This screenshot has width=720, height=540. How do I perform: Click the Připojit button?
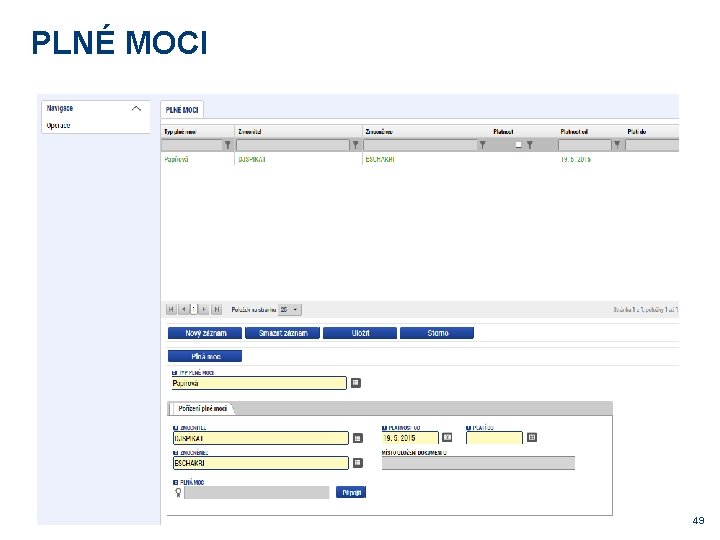(x=351, y=493)
